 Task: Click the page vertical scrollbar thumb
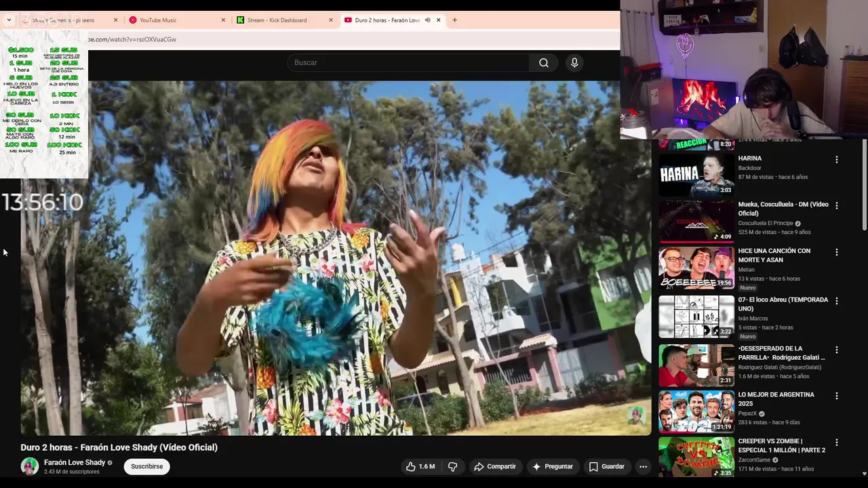(x=864, y=184)
